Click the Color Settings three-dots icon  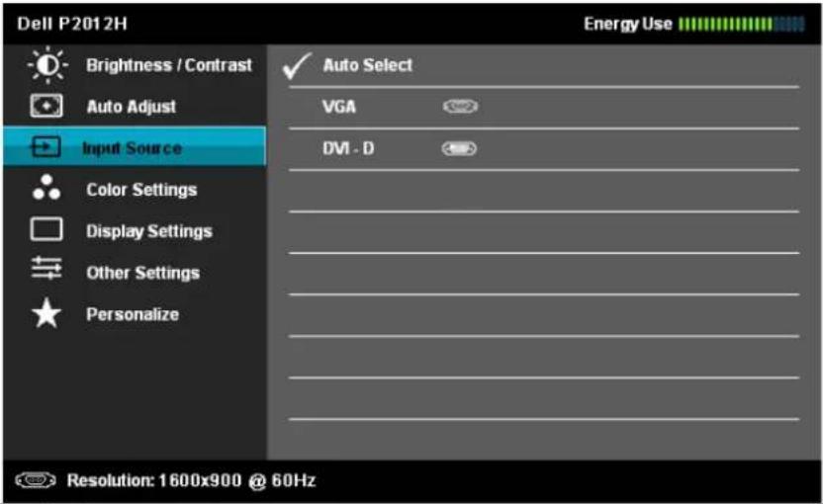coord(46,188)
